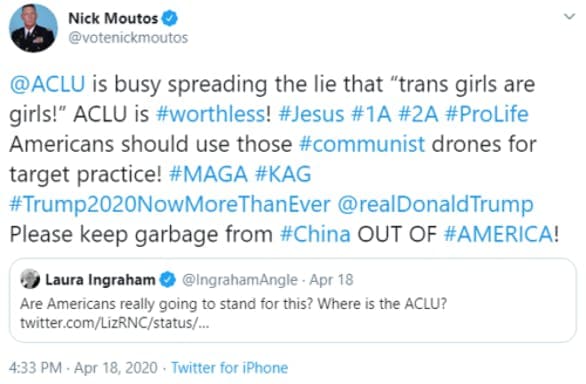Click the Twitter for iPhone source link

click(x=229, y=368)
